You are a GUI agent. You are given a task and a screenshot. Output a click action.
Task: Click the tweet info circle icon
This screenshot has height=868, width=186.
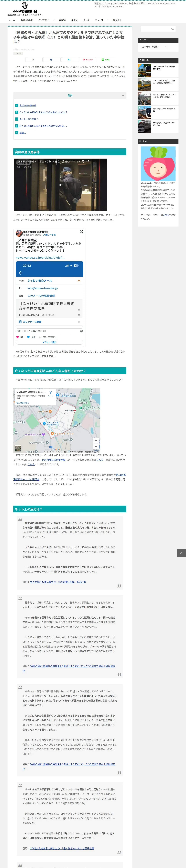click(x=81, y=331)
